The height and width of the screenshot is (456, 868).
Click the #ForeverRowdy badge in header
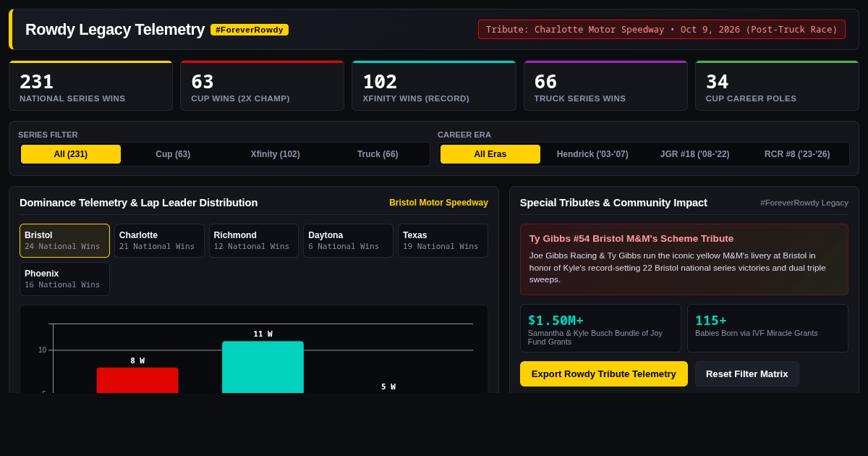[x=250, y=30]
